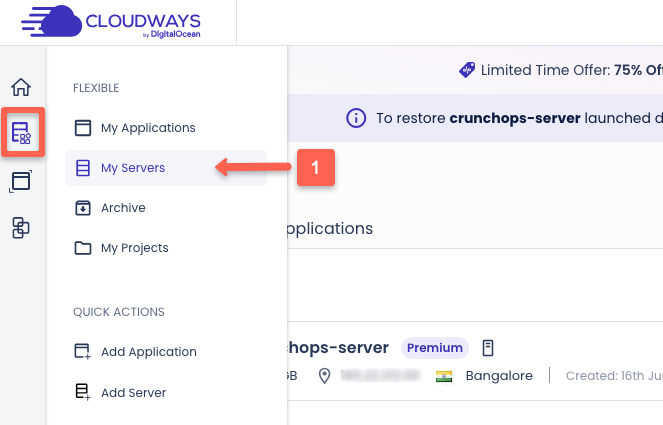Choose the Add Server quick action
663x425 pixels.
(133, 392)
